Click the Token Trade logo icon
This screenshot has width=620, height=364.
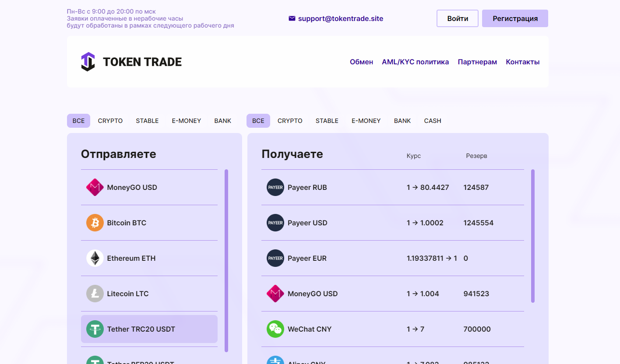pos(88,62)
